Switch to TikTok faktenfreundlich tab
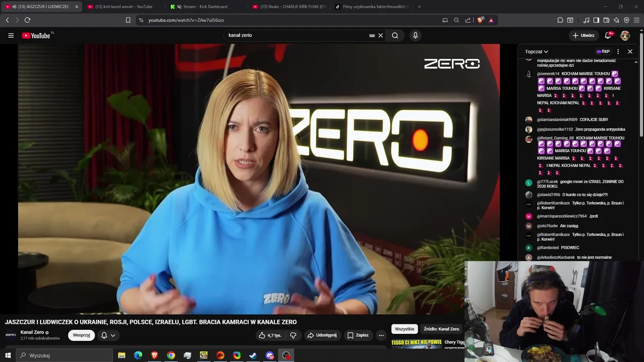The height and width of the screenshot is (362, 644). point(372,7)
